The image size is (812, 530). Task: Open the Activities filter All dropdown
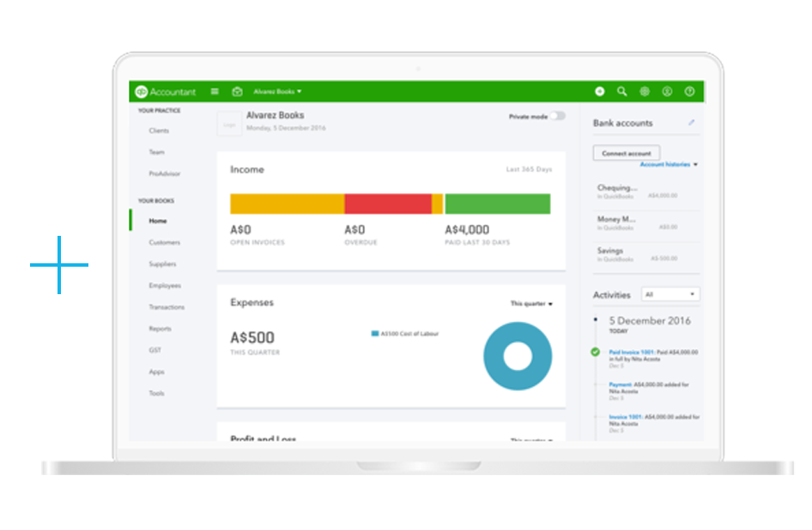click(x=670, y=294)
